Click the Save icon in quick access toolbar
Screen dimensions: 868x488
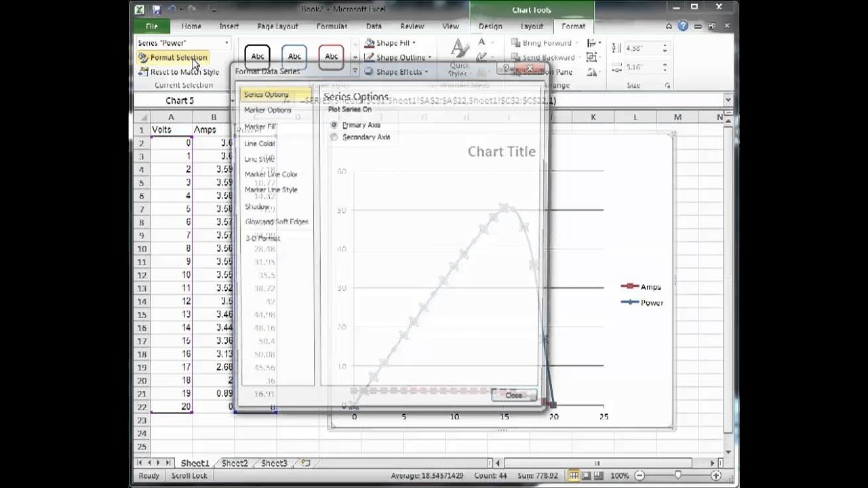tap(157, 9)
